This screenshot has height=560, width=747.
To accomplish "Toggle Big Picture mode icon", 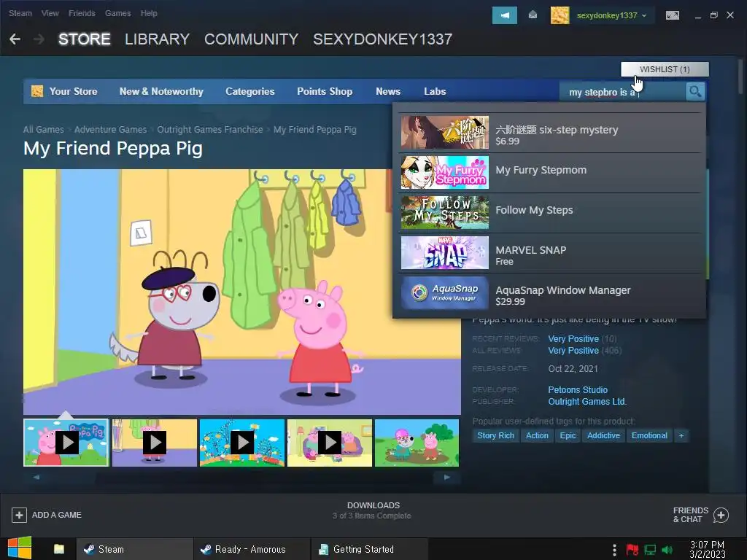I will click(x=673, y=16).
